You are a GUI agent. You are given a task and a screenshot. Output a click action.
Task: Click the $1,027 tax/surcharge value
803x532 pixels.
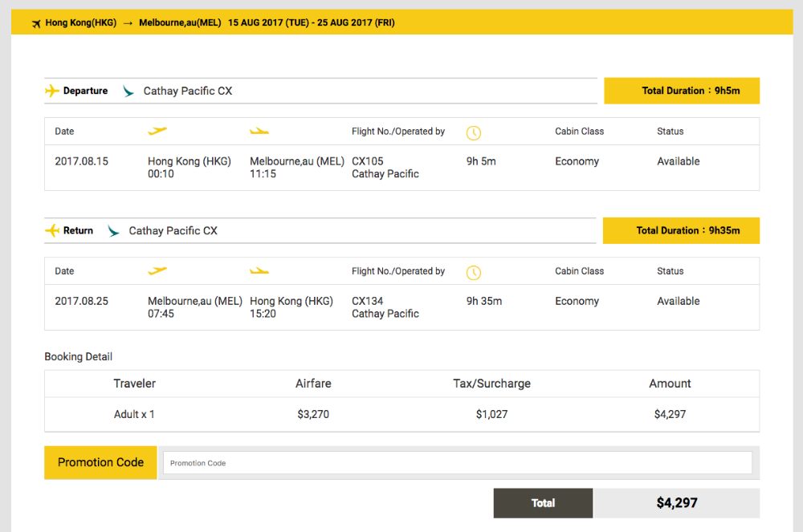491,414
